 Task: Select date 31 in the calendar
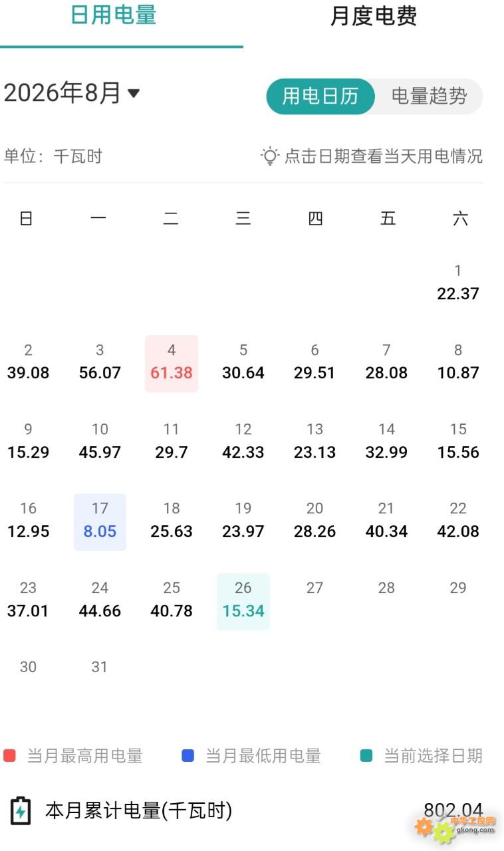(x=100, y=667)
